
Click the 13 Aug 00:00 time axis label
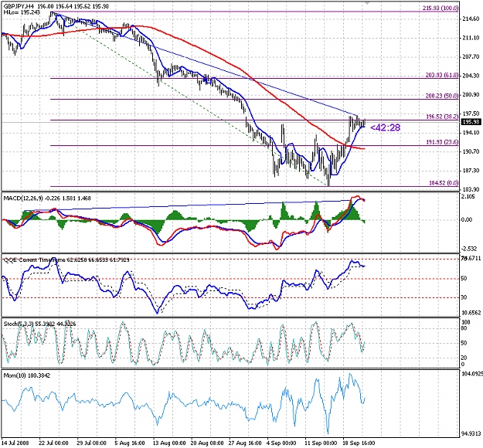click(169, 443)
